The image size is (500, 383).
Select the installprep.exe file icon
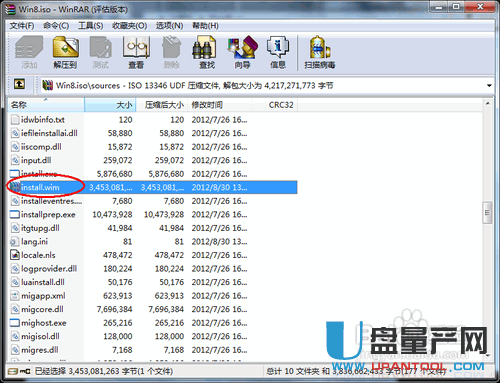(15, 214)
